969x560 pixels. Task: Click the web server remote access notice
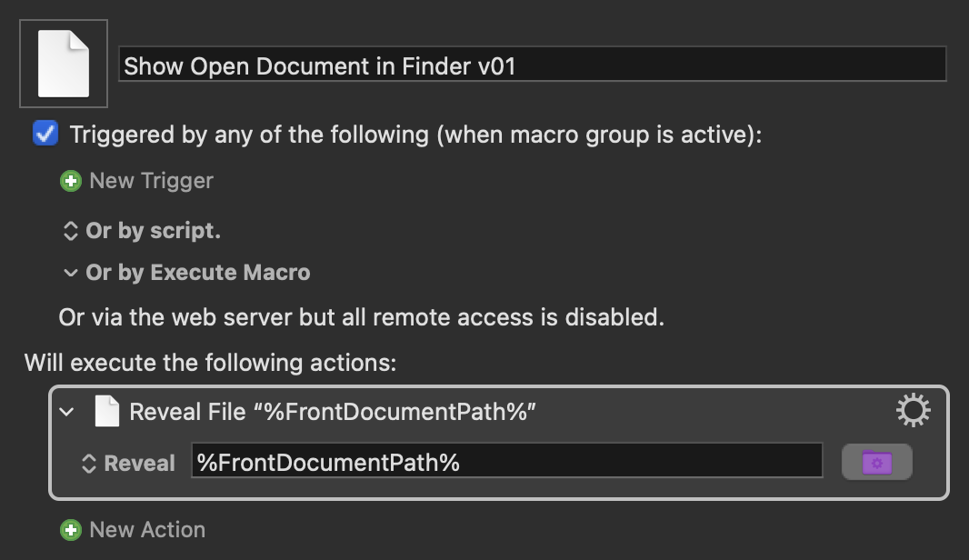click(x=362, y=317)
